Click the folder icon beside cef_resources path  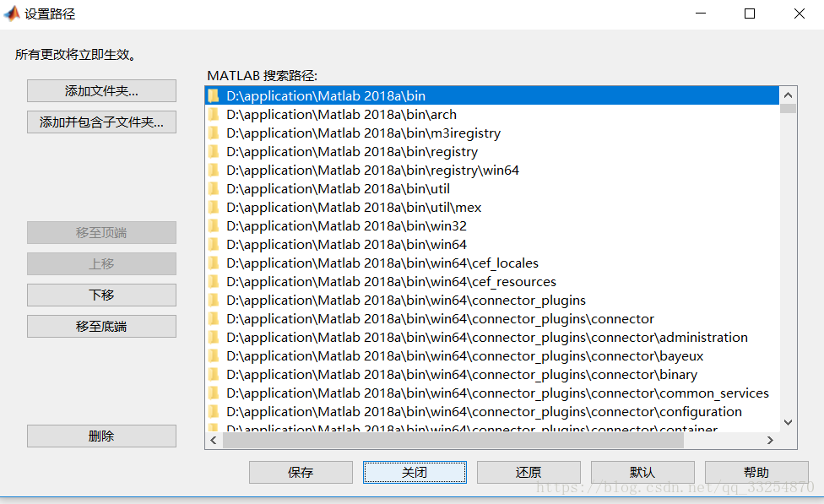click(x=214, y=282)
